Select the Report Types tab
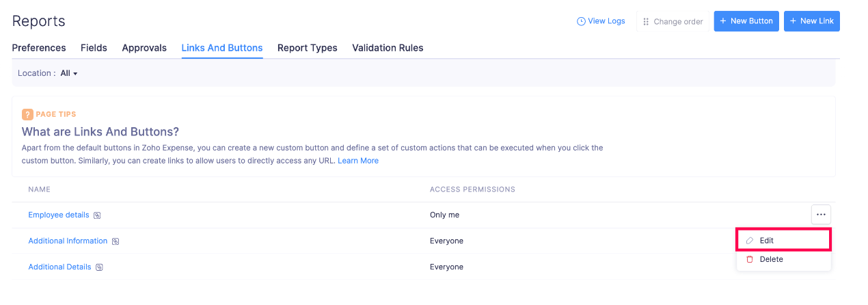Screen dimensions: 868x305 307,48
